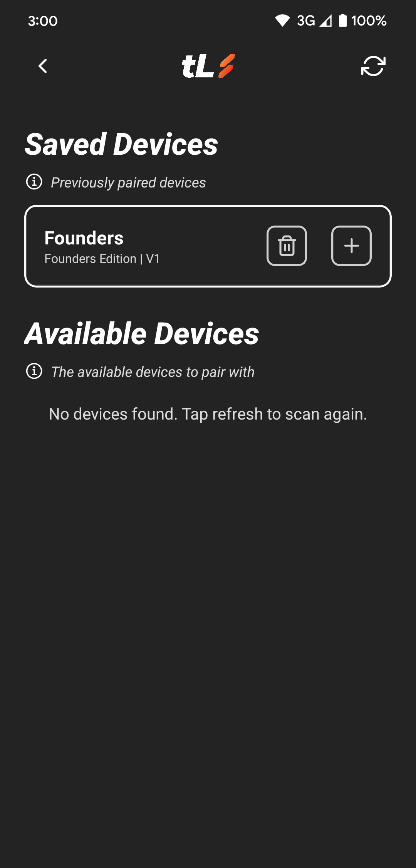Tap the 100% battery percentage label
The width and height of the screenshot is (416, 868).
pos(369,21)
